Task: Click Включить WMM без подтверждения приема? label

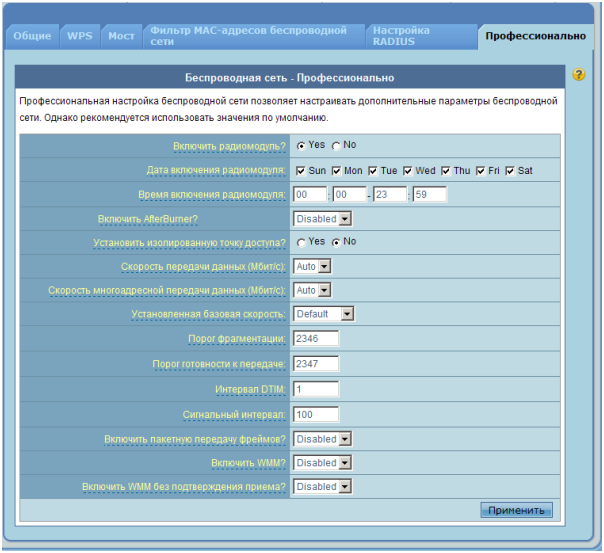Action: pyautogui.click(x=184, y=487)
